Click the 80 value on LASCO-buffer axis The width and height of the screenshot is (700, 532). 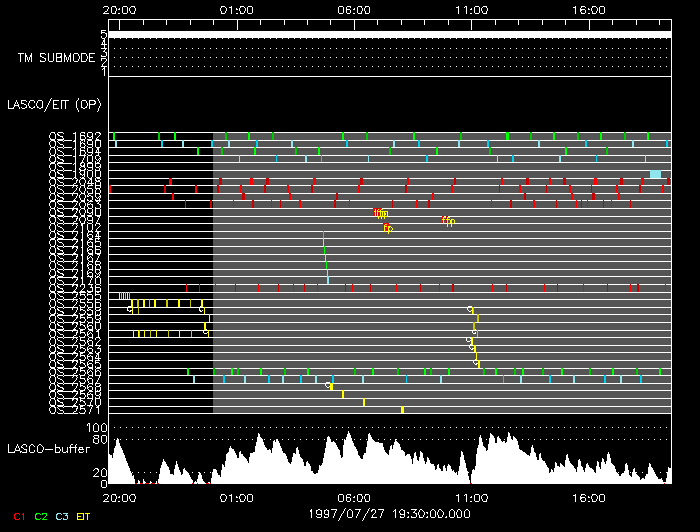101,438
